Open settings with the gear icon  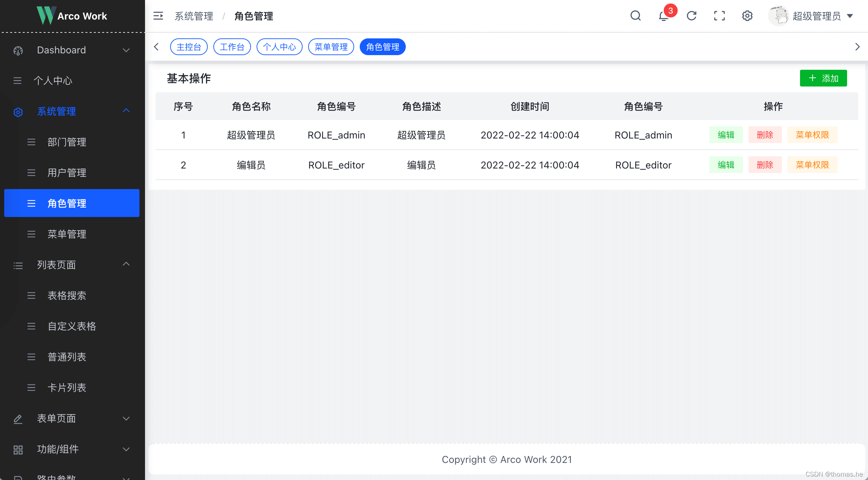(747, 16)
